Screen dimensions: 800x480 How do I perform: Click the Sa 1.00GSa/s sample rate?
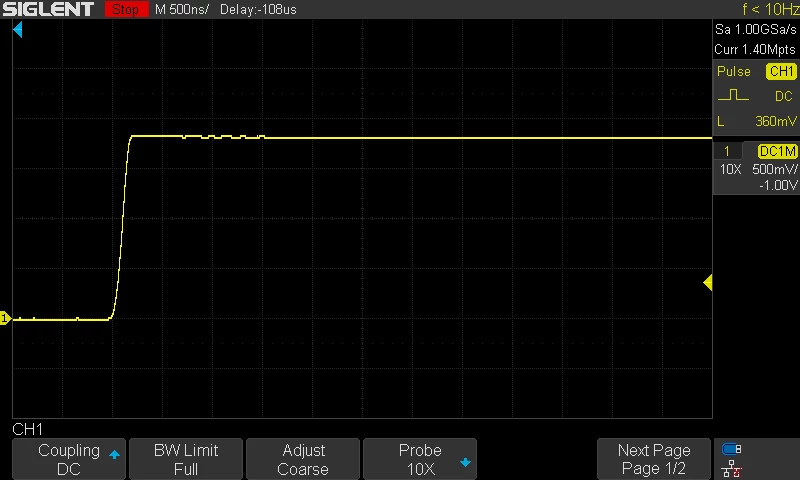[756, 29]
